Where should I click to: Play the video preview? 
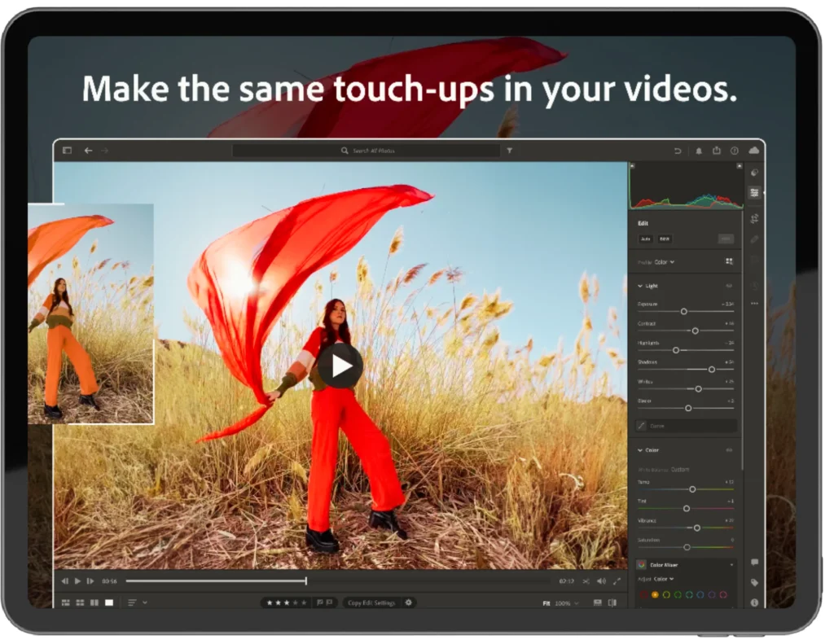342,367
